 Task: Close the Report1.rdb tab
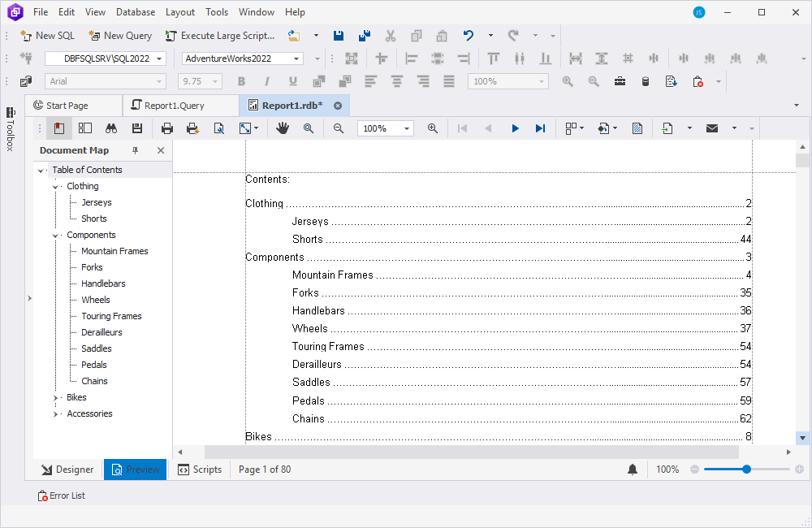coord(338,106)
